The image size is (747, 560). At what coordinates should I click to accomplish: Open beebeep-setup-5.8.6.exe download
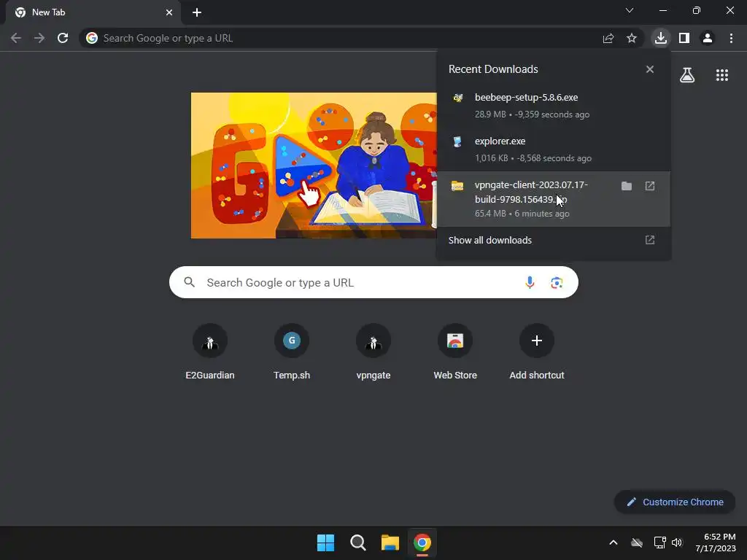coord(554,106)
